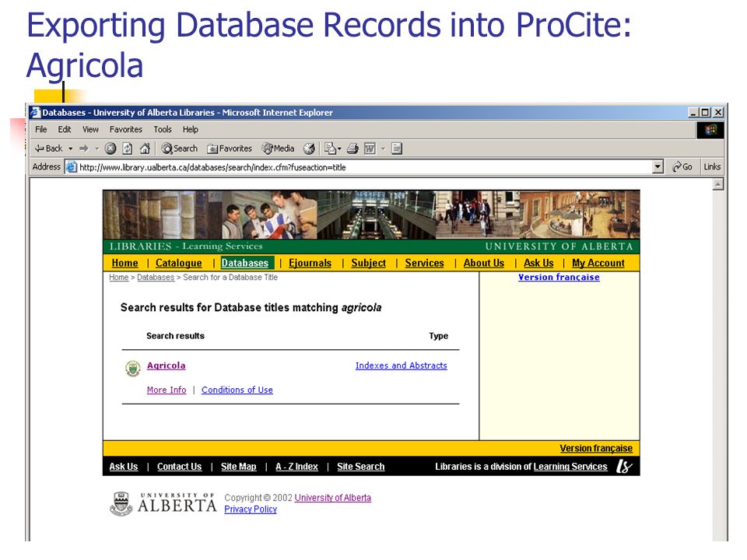Click the Home breadcrumb link
Screen dimensions: 747x560
118,277
